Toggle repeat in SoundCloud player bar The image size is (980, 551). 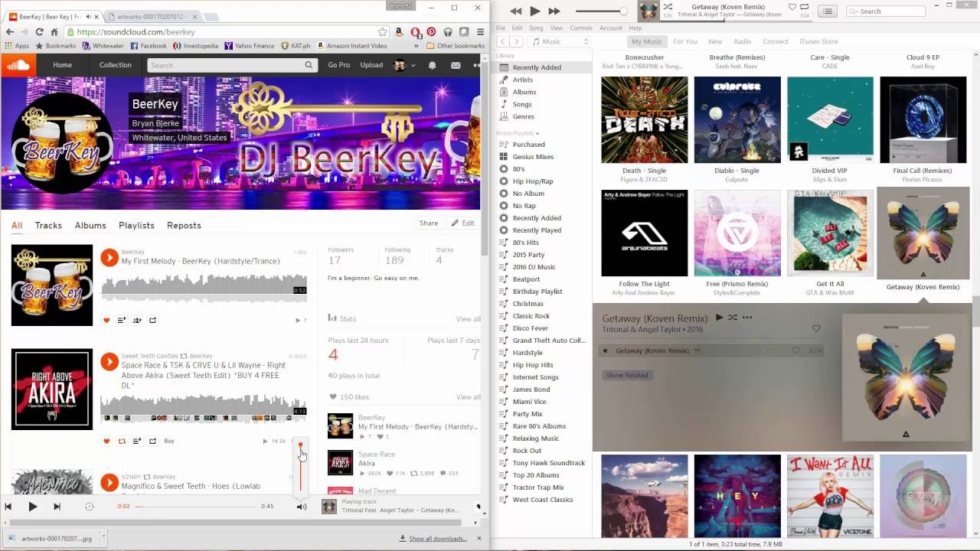pyautogui.click(x=89, y=507)
